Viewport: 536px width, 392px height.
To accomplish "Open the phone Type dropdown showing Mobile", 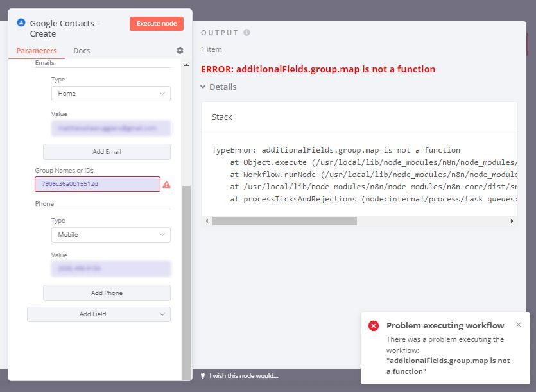I will pos(110,235).
